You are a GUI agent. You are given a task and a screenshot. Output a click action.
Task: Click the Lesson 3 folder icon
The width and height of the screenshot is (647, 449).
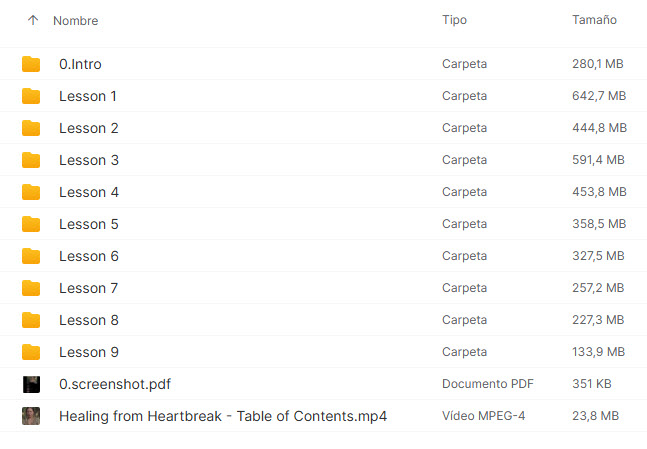pos(31,160)
